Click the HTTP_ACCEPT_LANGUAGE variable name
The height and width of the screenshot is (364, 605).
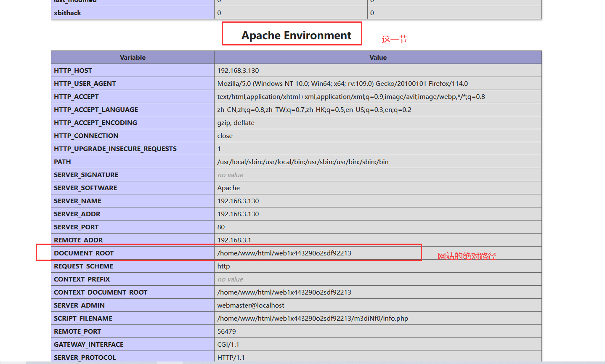(x=96, y=109)
